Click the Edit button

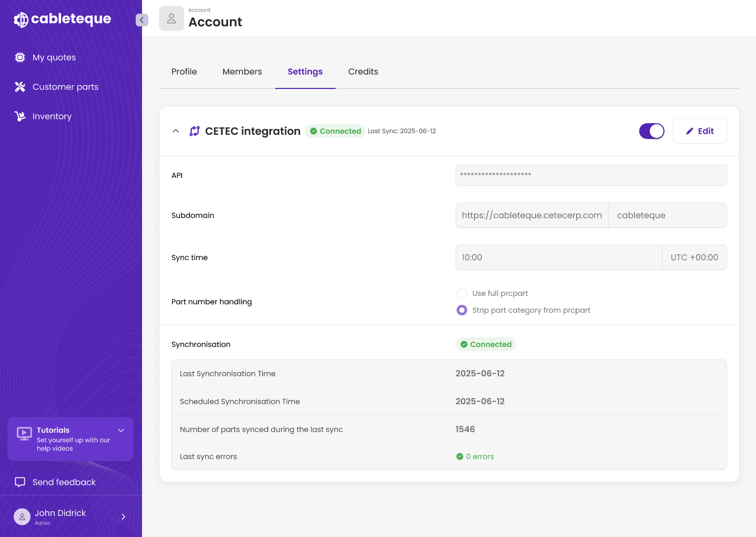(699, 131)
